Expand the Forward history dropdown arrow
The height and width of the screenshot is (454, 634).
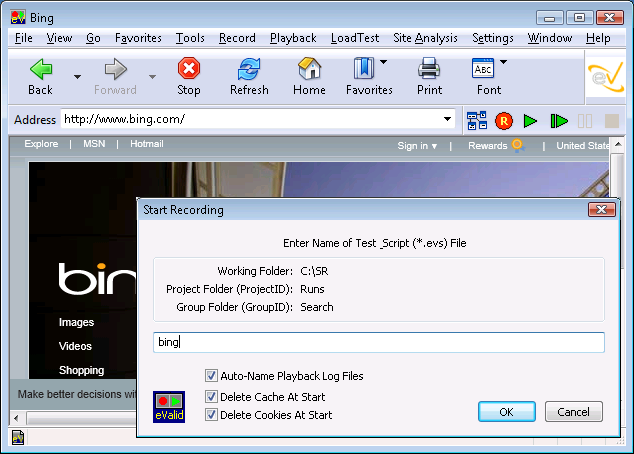tap(152, 76)
